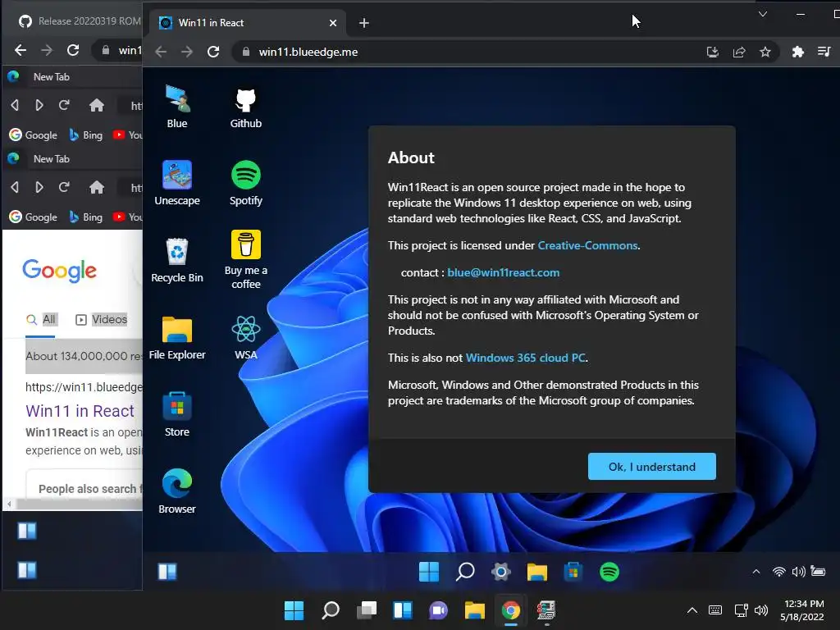Open Chat on the host taskbar
Image resolution: width=840 pixels, height=630 pixels.
coord(438,610)
